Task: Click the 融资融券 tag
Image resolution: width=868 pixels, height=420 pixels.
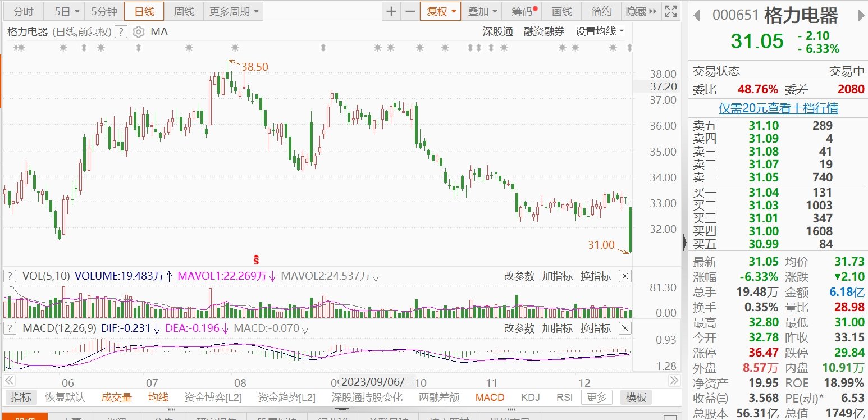Action: [544, 31]
